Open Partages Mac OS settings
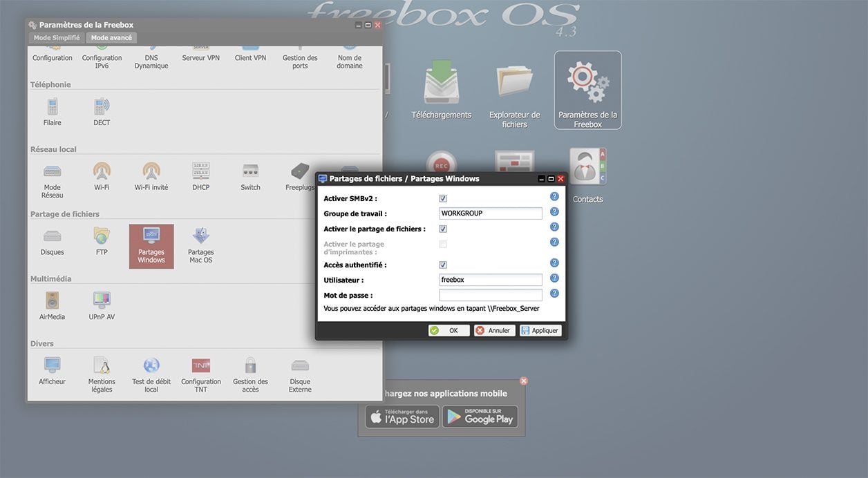 click(x=201, y=246)
